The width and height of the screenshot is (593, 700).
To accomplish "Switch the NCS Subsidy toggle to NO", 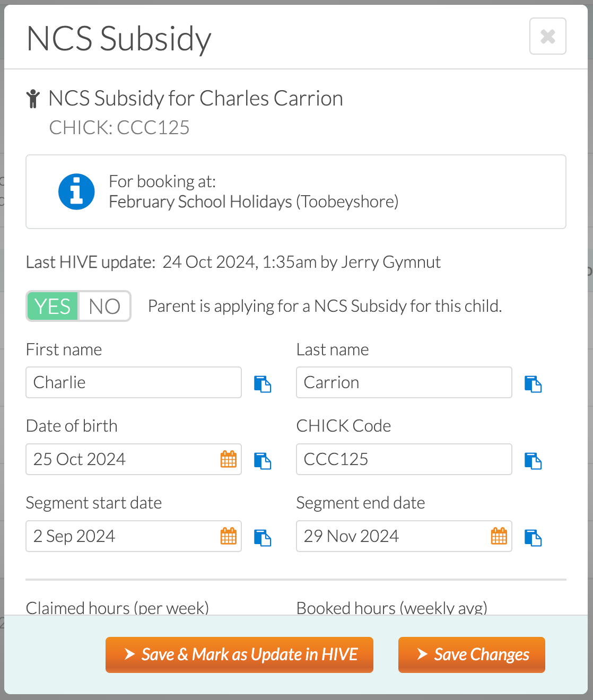I will click(x=104, y=307).
